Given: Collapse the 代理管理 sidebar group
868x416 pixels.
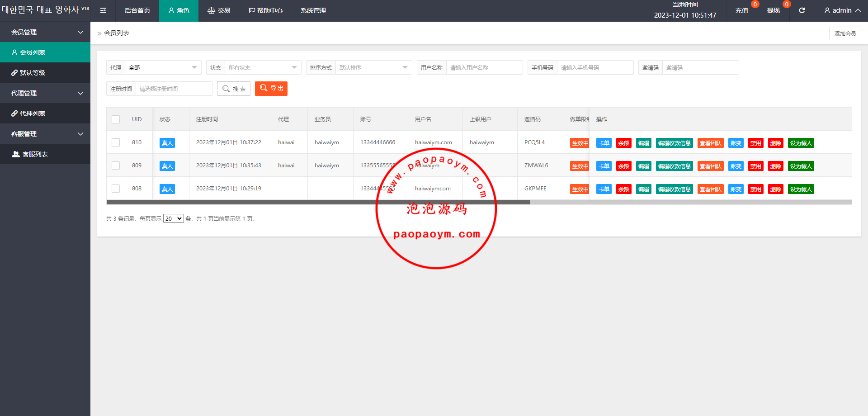Looking at the screenshot, I should [45, 93].
